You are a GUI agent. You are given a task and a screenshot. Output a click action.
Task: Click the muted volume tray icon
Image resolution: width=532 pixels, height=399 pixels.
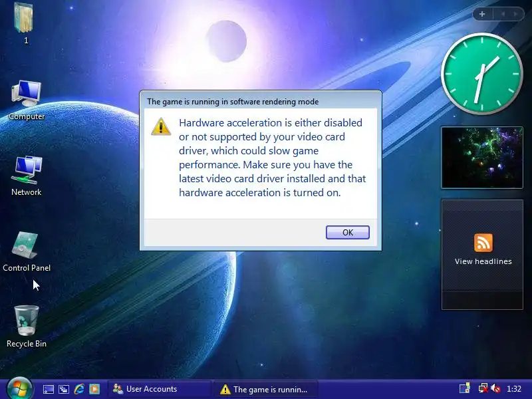pyautogui.click(x=495, y=388)
